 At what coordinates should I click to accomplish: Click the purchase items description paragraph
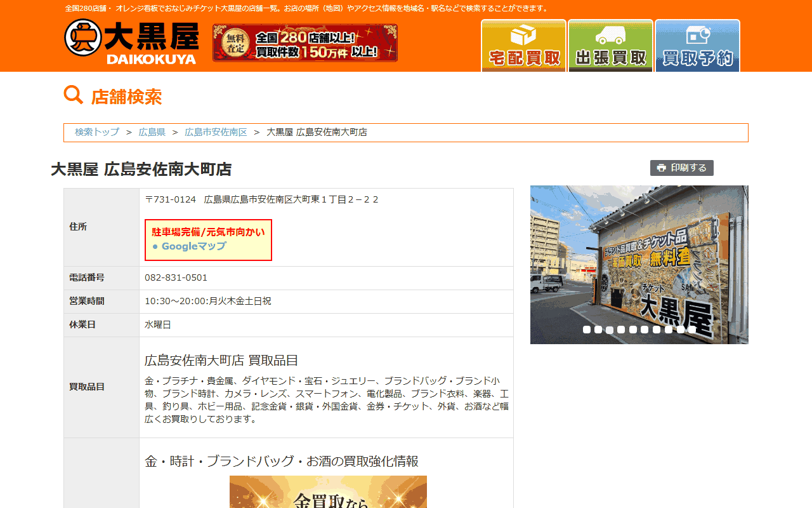tap(327, 400)
